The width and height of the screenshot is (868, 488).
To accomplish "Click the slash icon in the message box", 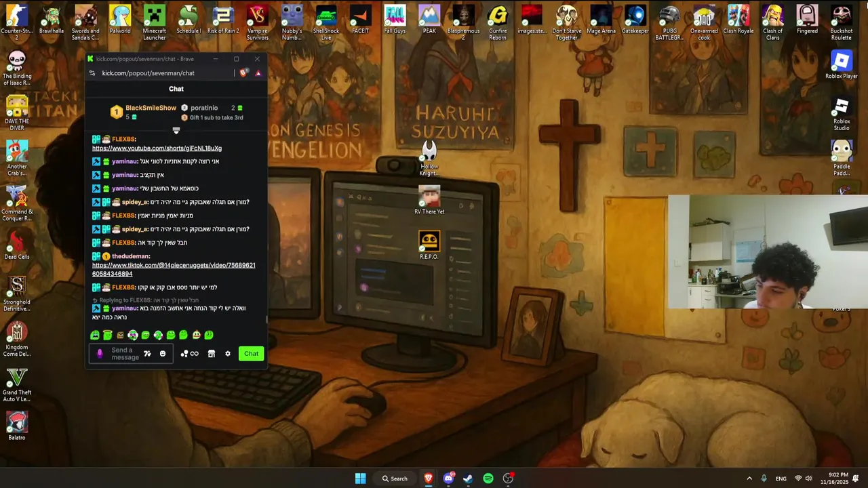I will pos(147,353).
